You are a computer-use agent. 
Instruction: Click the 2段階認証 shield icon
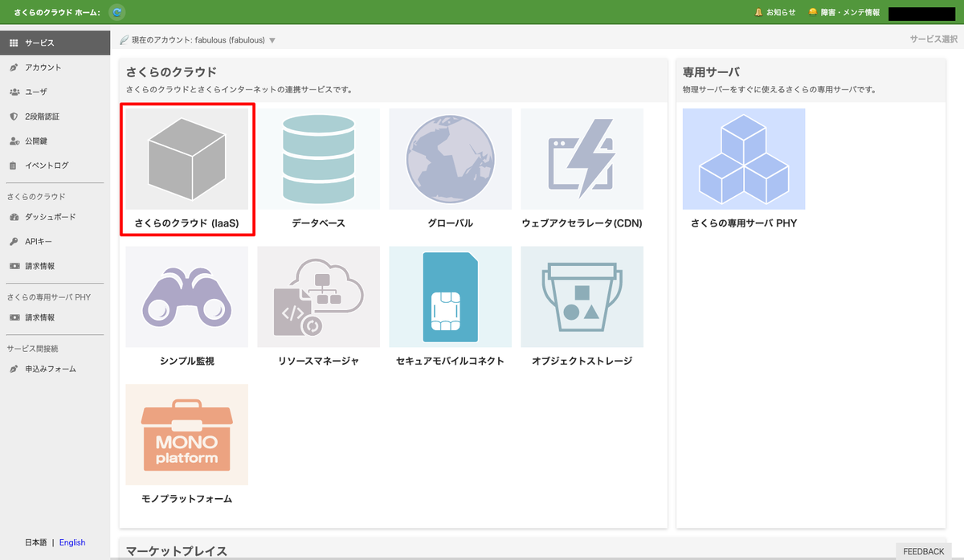14,116
